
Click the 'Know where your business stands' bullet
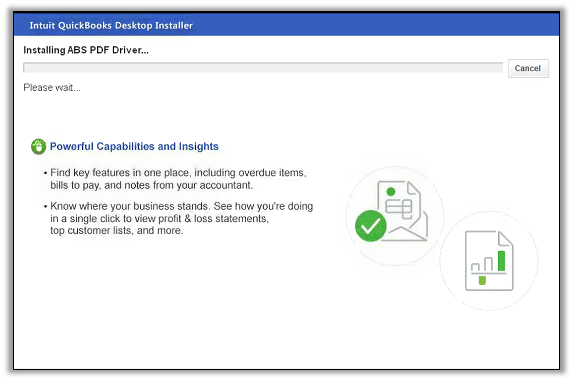(178, 218)
